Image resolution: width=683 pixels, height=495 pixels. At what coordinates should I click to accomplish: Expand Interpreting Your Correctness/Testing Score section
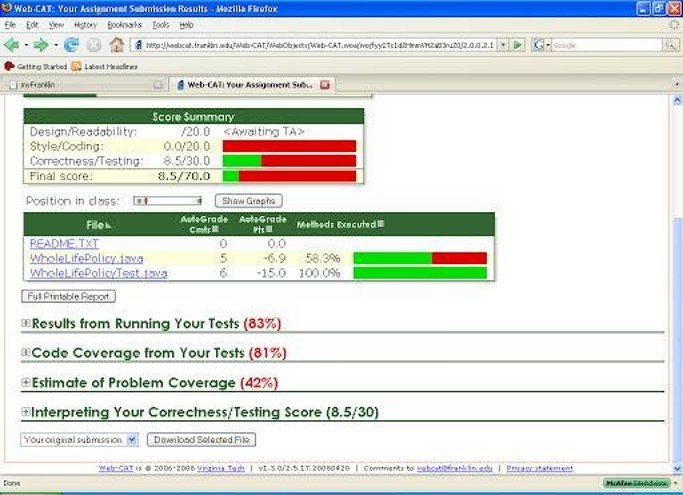pos(26,411)
